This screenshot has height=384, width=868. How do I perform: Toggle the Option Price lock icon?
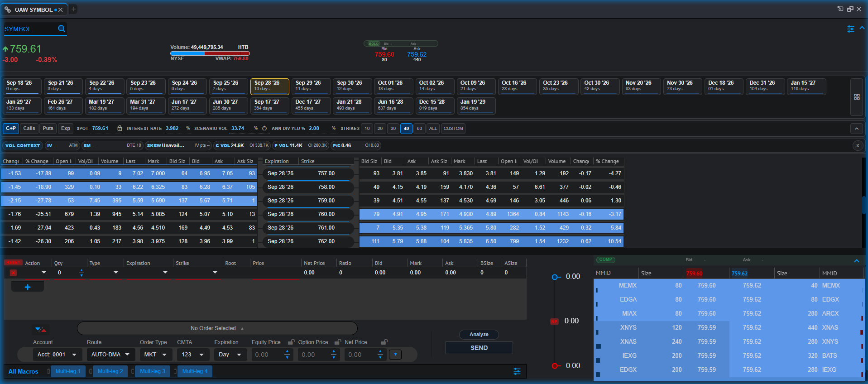pos(337,342)
